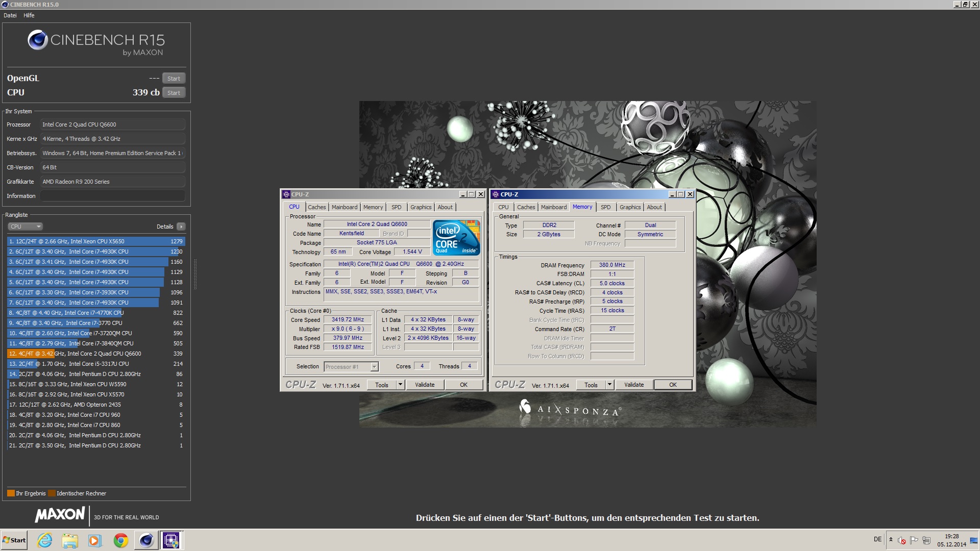Launch Windows Media Player from taskbar
This screenshot has height=551, width=980.
click(x=95, y=540)
